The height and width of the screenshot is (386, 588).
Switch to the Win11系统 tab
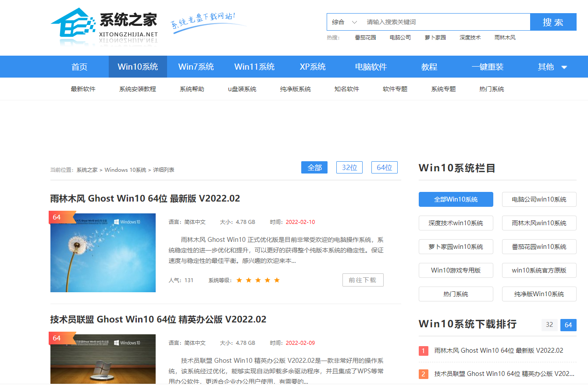(254, 66)
